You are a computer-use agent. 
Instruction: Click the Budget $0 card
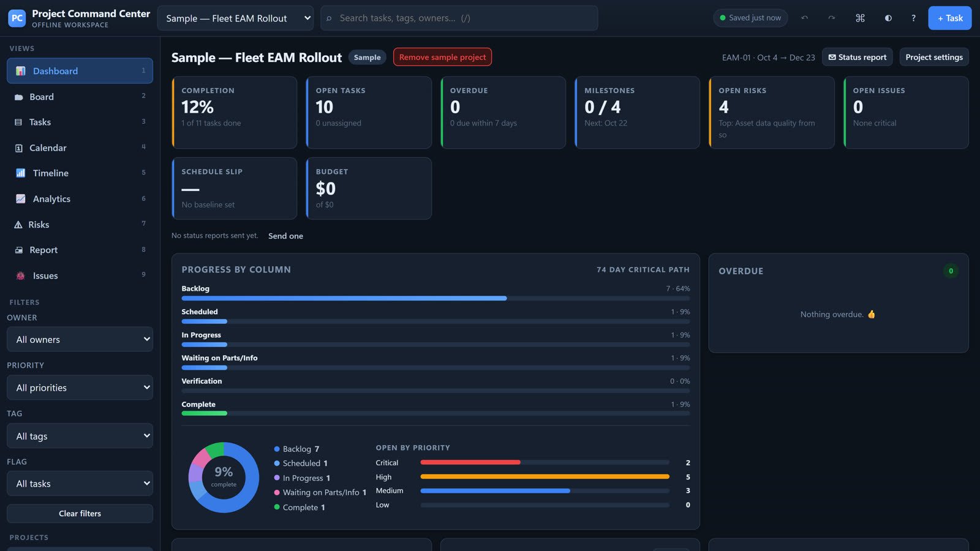pyautogui.click(x=369, y=189)
